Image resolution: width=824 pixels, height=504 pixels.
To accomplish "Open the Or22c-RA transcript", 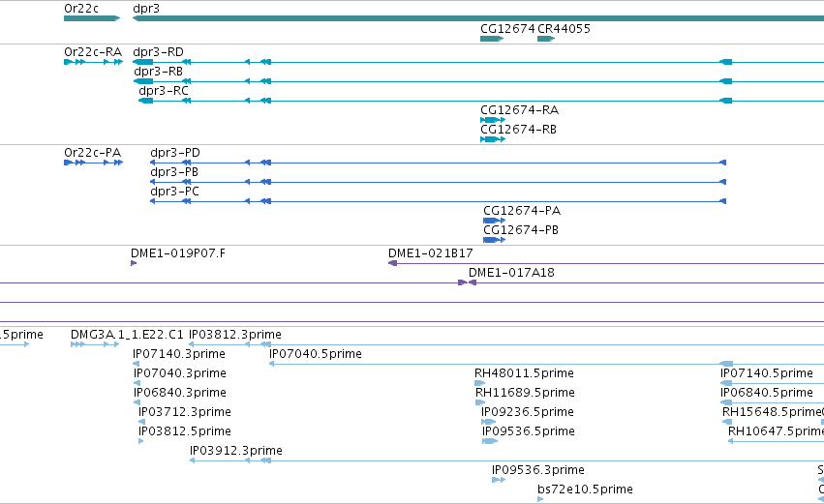I will [93, 52].
